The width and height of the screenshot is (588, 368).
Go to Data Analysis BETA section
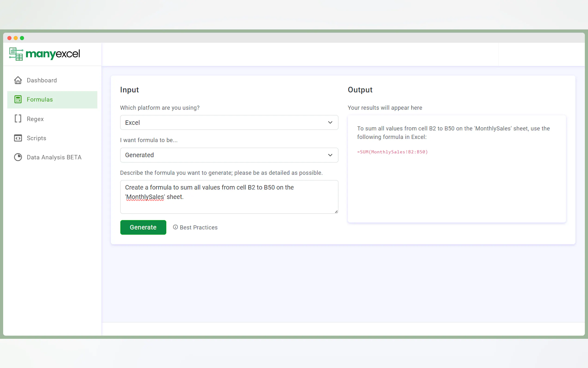click(54, 157)
